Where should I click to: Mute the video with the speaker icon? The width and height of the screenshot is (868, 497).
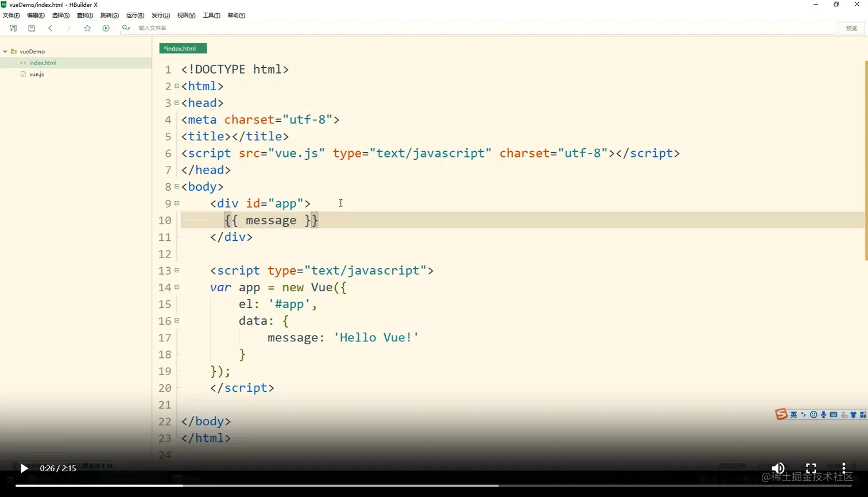coord(778,468)
